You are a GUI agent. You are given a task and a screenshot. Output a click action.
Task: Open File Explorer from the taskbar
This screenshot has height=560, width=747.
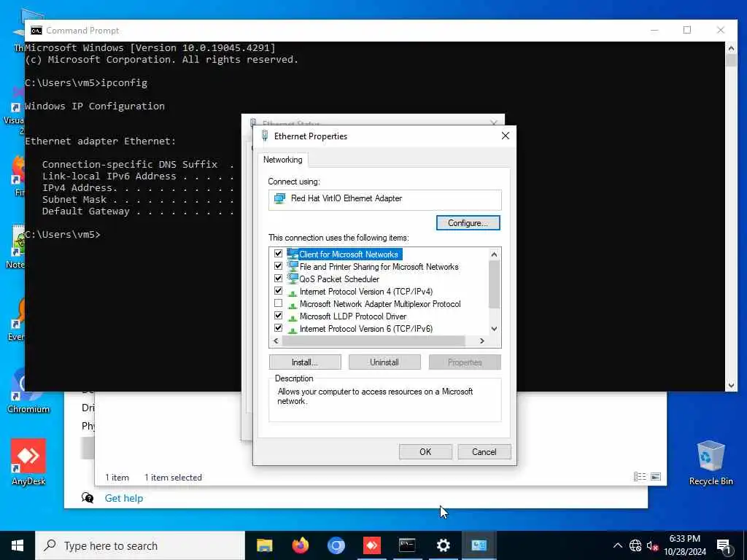coord(264,545)
